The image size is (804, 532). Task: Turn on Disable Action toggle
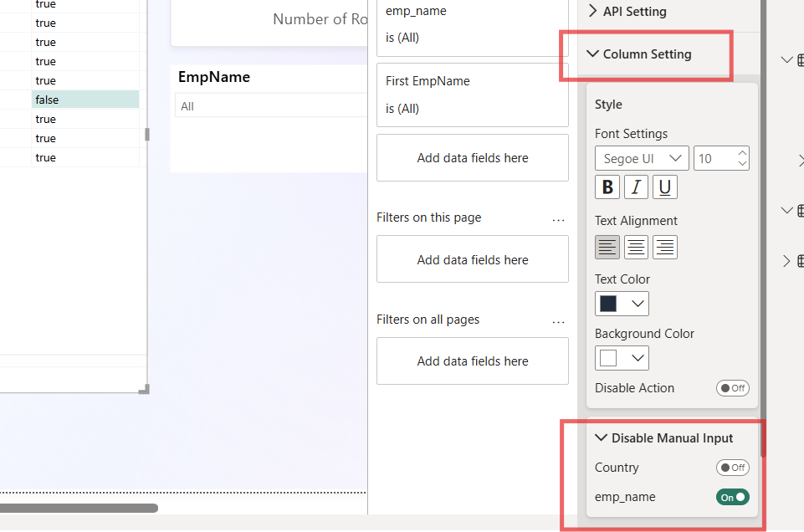(x=732, y=388)
